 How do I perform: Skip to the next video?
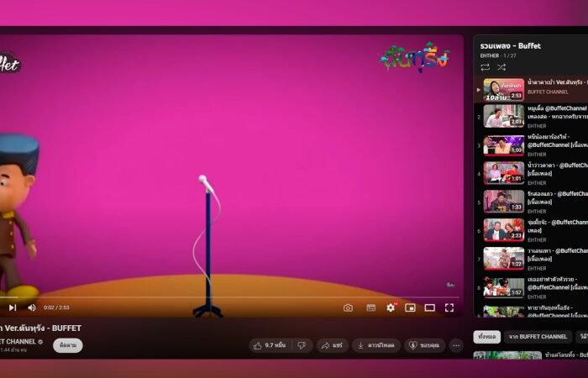13,307
